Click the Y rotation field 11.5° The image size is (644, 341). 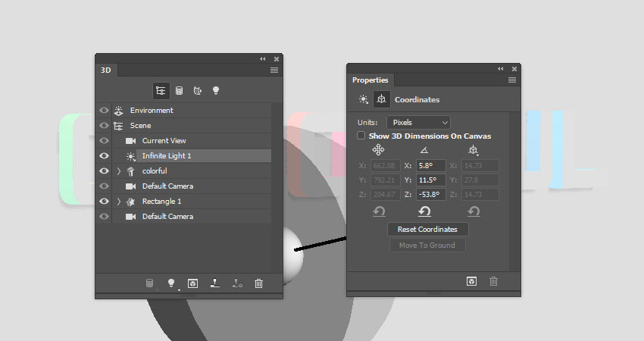pos(431,180)
